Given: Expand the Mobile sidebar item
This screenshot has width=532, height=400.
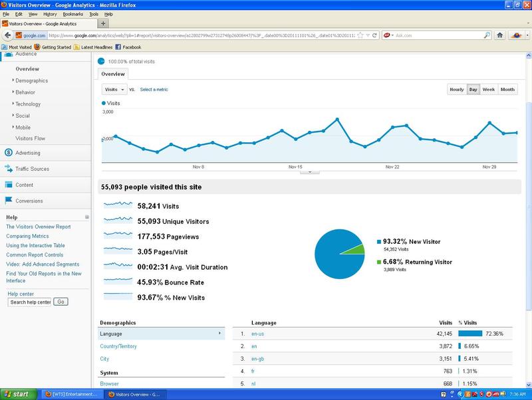Looking at the screenshot, I should pos(23,128).
